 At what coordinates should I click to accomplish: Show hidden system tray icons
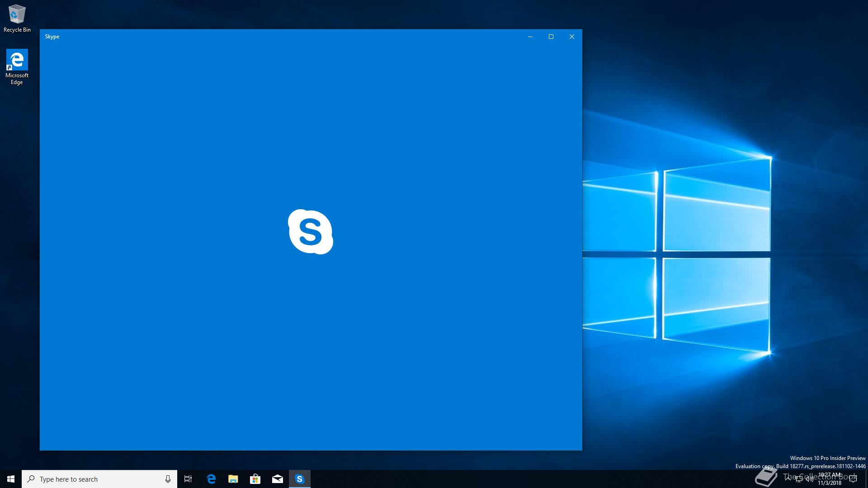pos(788,478)
